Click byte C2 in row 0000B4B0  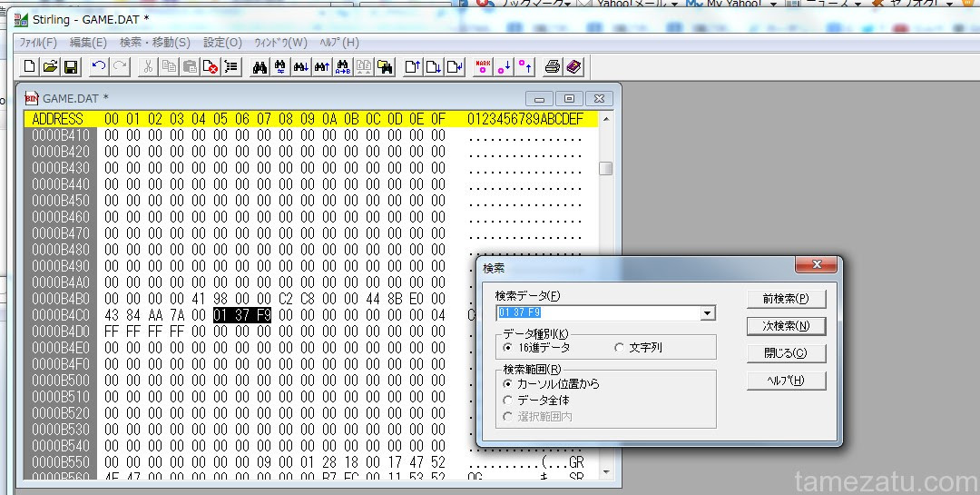[286, 299]
